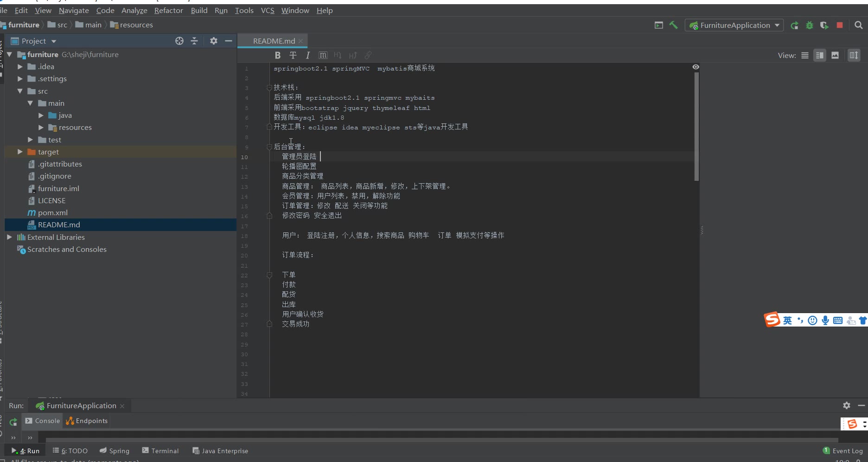
Task: Toggle Sogou punctuation mode icon
Action: pyautogui.click(x=800, y=321)
